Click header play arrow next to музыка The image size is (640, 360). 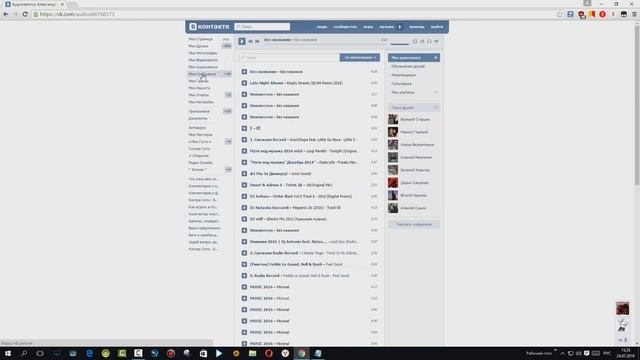[x=400, y=27]
